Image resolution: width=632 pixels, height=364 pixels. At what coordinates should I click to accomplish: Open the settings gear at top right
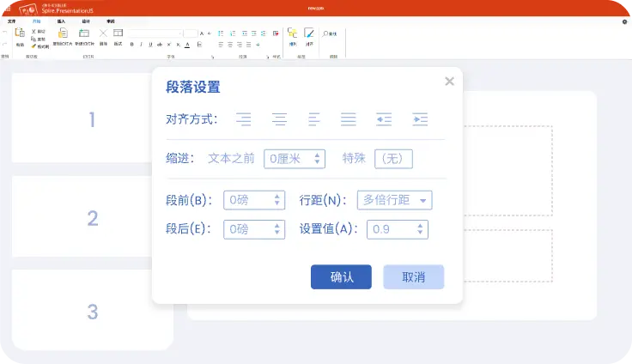point(624,21)
